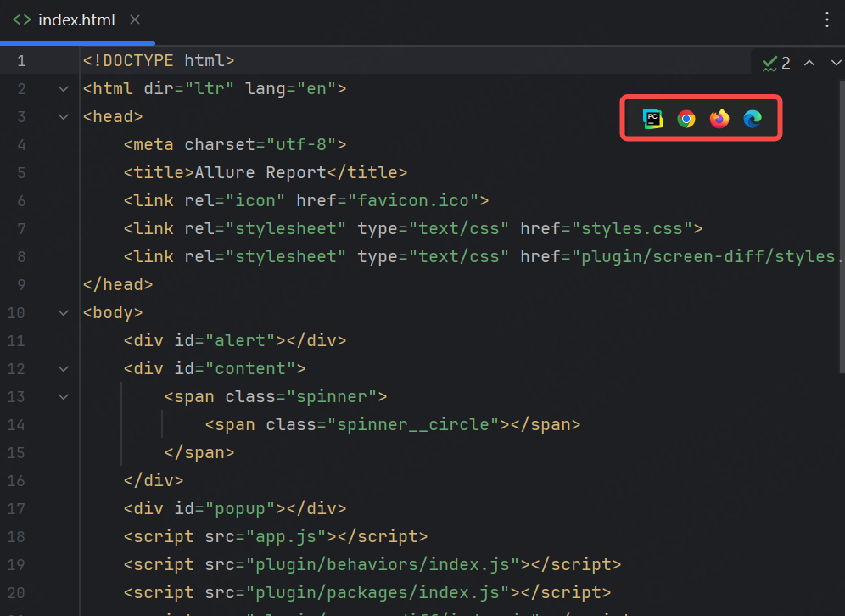Collapse the html tag fold on line 2
Screen dimensions: 845x616
pos(63,89)
